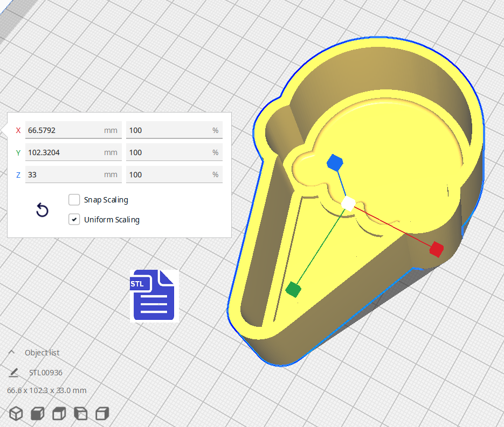Click the blue Z-axis scale handle
The image size is (504, 427).
[x=335, y=162]
